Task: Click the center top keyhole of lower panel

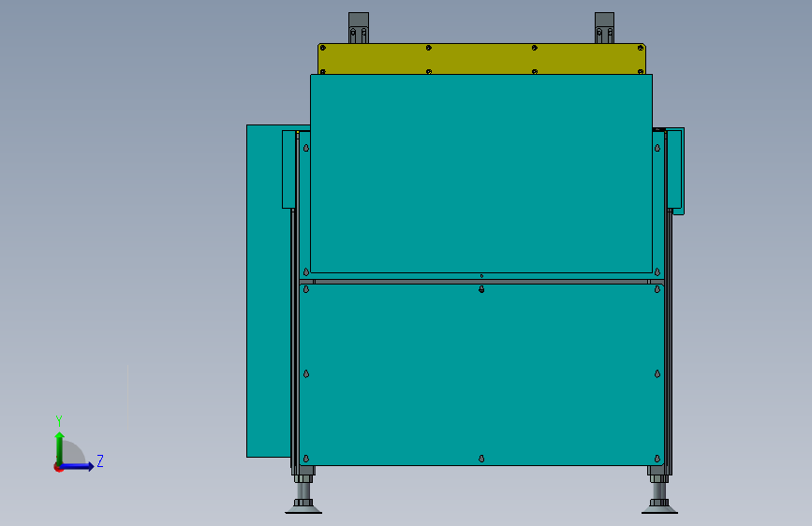Action: (x=481, y=289)
